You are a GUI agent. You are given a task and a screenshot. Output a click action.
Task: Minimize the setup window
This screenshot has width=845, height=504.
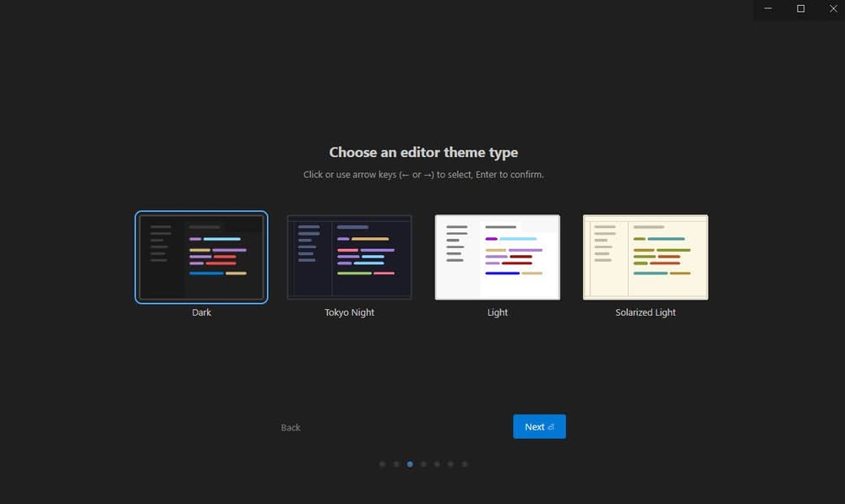click(768, 8)
